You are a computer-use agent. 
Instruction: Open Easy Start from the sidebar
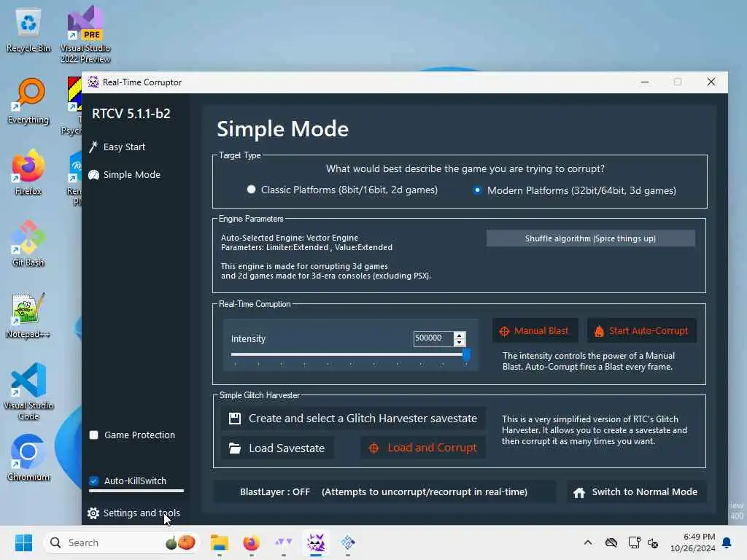pos(117,147)
